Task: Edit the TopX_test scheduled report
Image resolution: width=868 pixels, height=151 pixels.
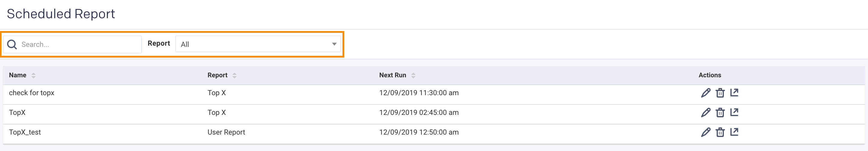Action: coord(706,132)
